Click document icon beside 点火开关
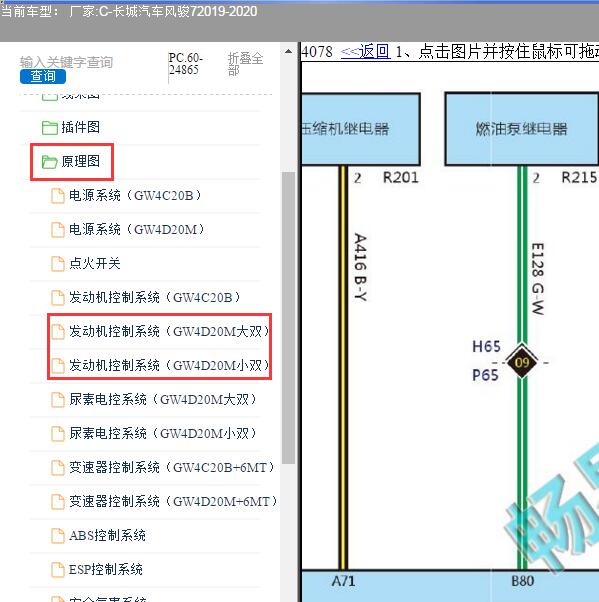 tap(58, 264)
